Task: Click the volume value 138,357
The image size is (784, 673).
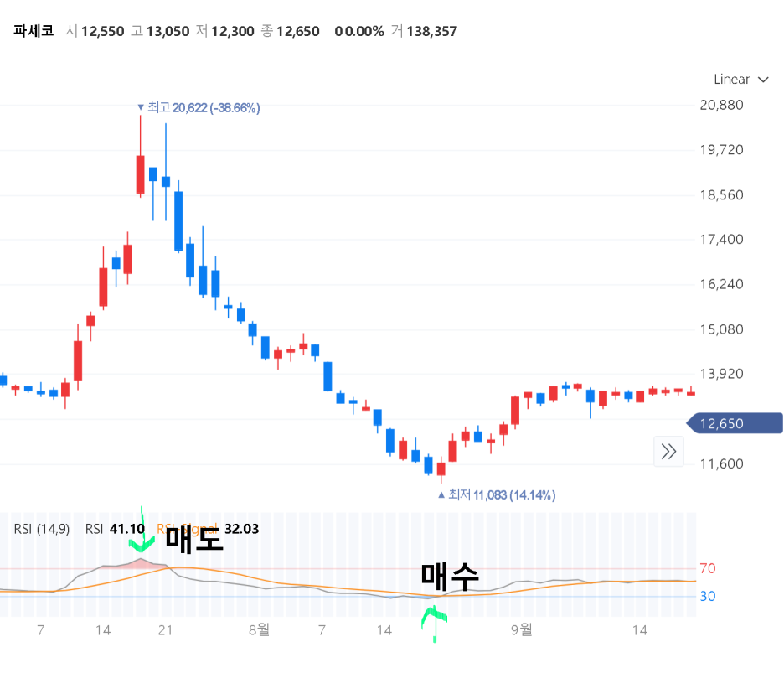Action: (x=432, y=32)
